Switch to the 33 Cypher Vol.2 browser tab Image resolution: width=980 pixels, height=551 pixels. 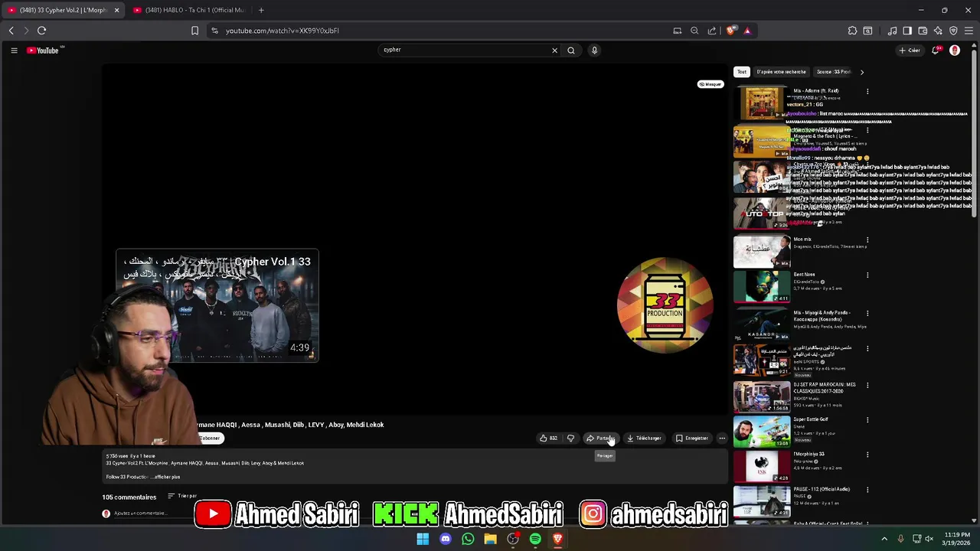pyautogui.click(x=61, y=10)
